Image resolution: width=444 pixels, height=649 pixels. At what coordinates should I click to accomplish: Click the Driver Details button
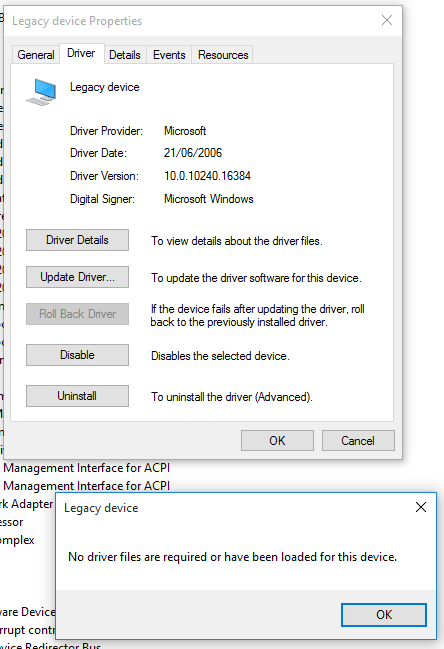[x=77, y=240]
